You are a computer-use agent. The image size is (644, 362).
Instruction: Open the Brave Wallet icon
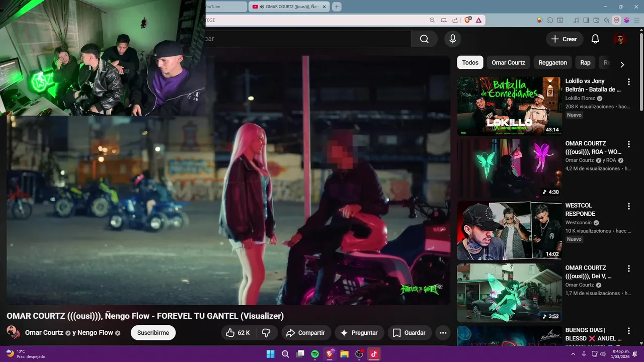point(596,20)
